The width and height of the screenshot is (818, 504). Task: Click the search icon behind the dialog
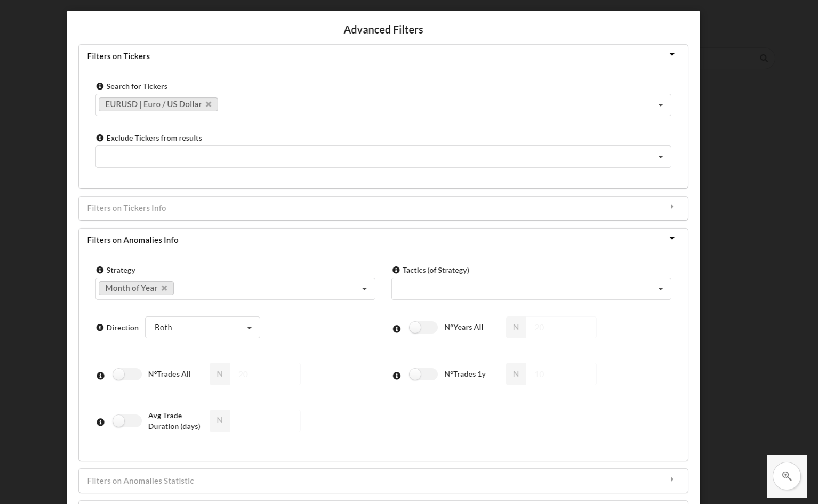tap(764, 58)
